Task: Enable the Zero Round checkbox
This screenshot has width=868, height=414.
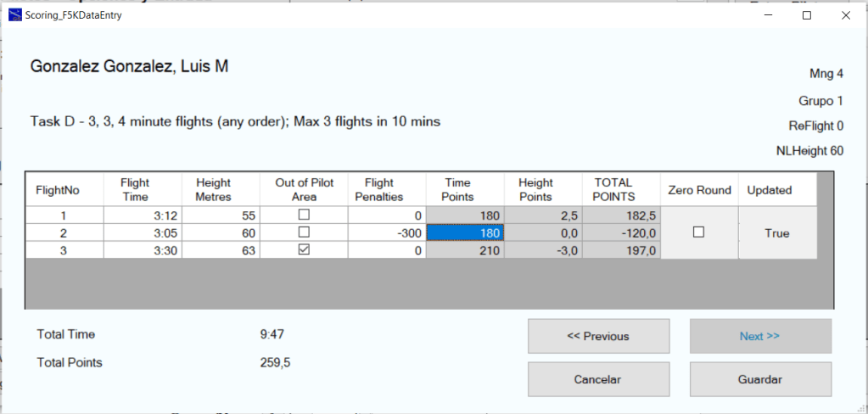Action: tap(698, 233)
